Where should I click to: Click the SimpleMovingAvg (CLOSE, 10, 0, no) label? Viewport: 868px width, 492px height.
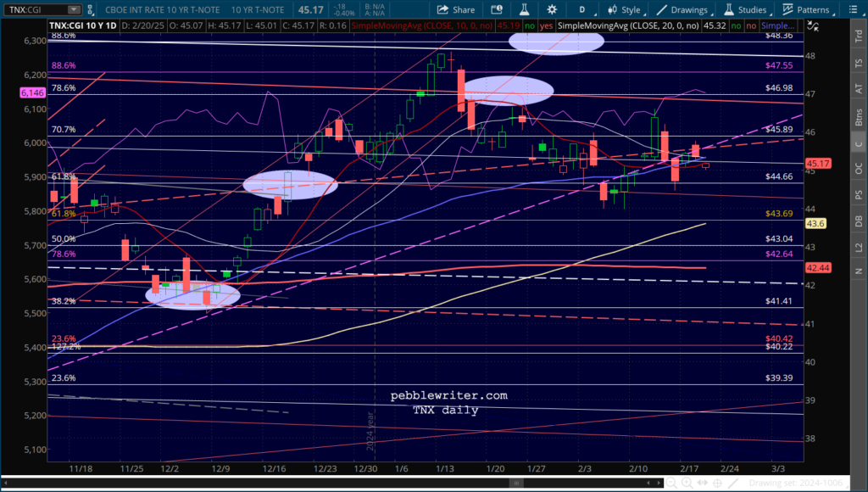click(422, 25)
